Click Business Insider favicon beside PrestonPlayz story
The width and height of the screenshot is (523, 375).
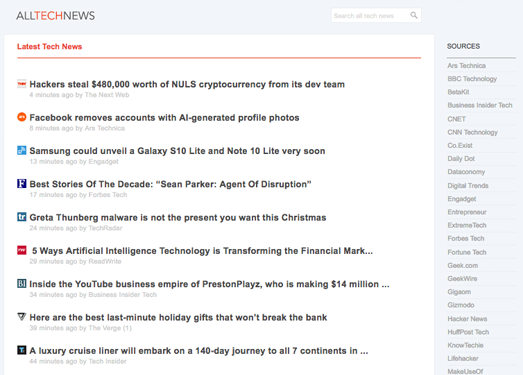[x=22, y=284]
